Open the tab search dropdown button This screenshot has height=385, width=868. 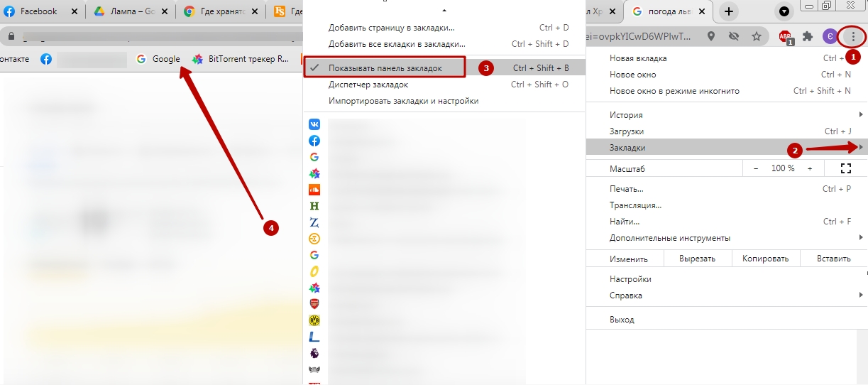click(784, 11)
